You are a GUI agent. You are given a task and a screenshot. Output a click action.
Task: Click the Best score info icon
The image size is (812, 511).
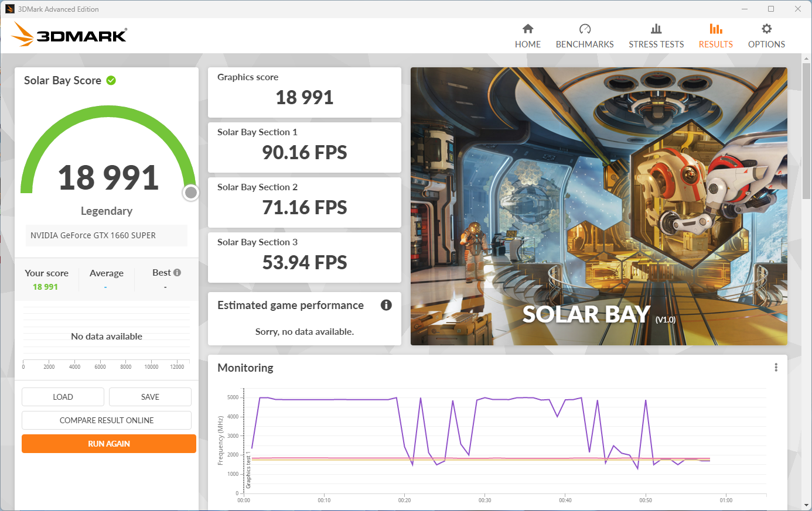point(178,272)
